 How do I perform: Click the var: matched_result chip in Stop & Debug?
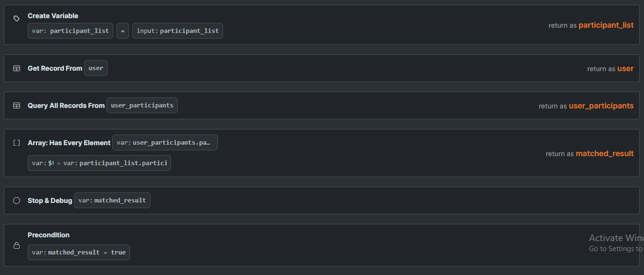[x=112, y=201]
